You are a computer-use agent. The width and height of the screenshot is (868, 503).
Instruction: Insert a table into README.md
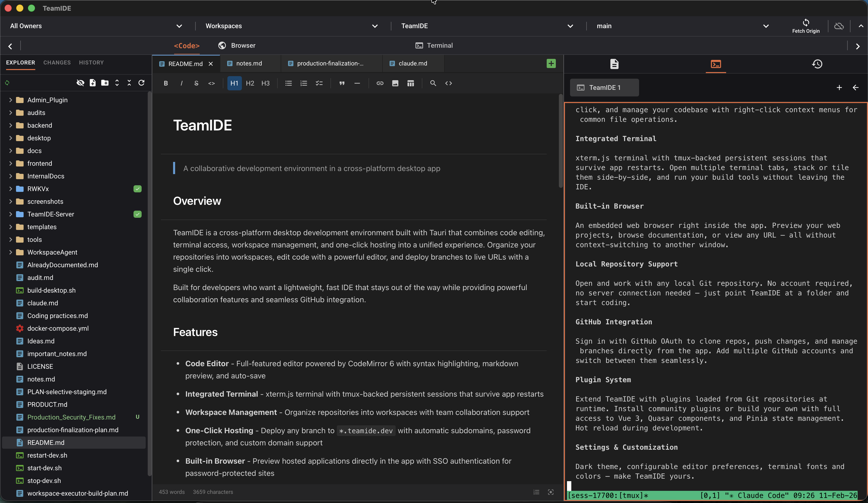pyautogui.click(x=410, y=83)
